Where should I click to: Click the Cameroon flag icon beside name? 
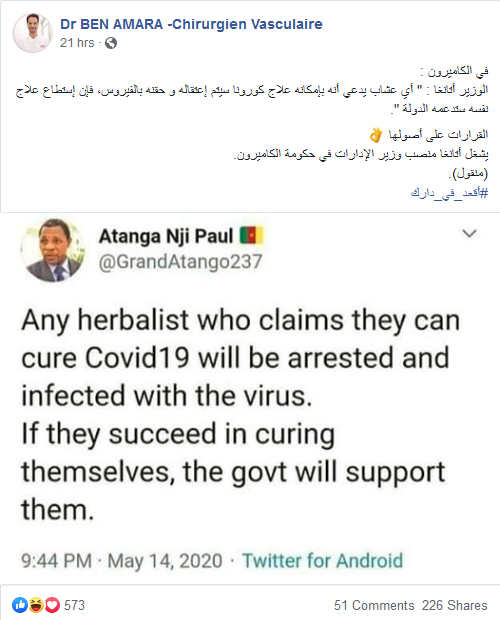click(x=251, y=235)
